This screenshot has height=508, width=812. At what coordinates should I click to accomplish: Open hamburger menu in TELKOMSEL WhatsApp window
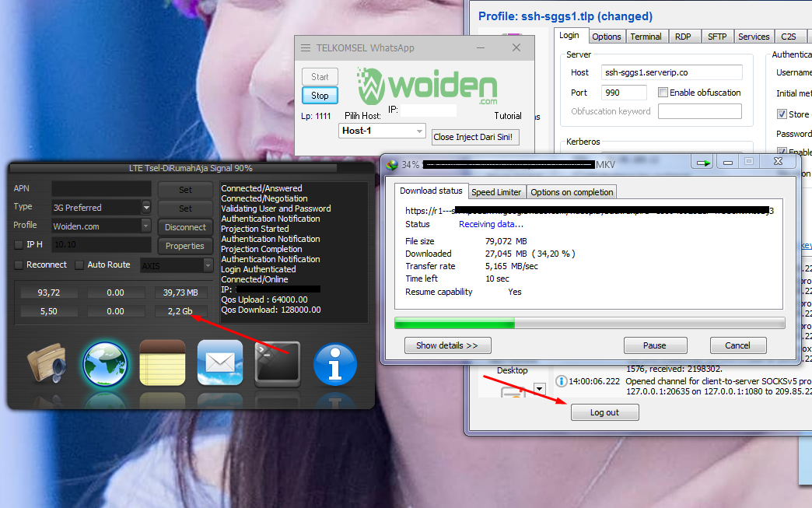(306, 47)
